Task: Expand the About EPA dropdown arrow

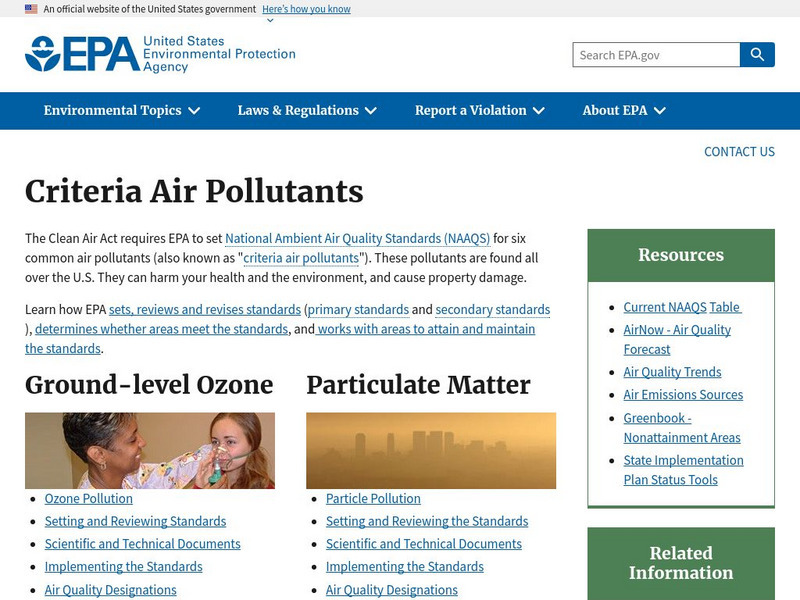Action: [x=660, y=111]
